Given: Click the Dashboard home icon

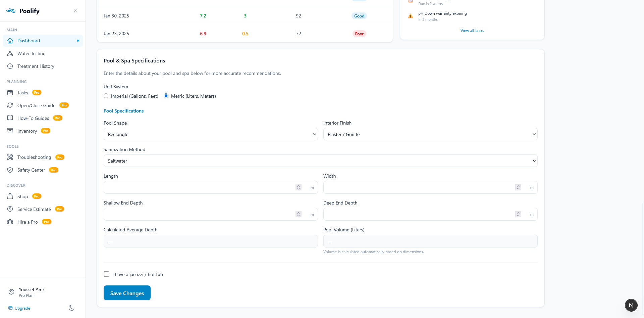Looking at the screenshot, I should (x=10, y=41).
